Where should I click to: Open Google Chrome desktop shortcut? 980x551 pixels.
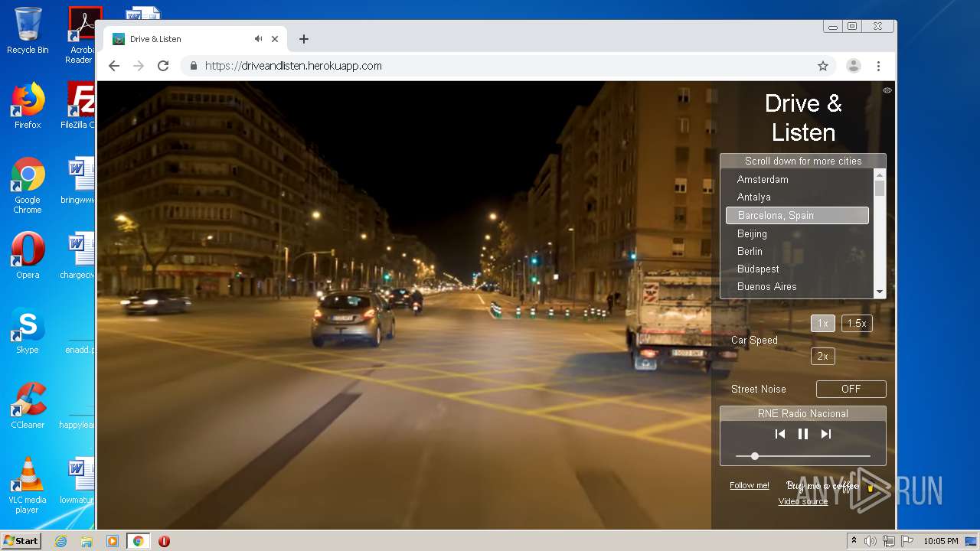[x=28, y=185]
